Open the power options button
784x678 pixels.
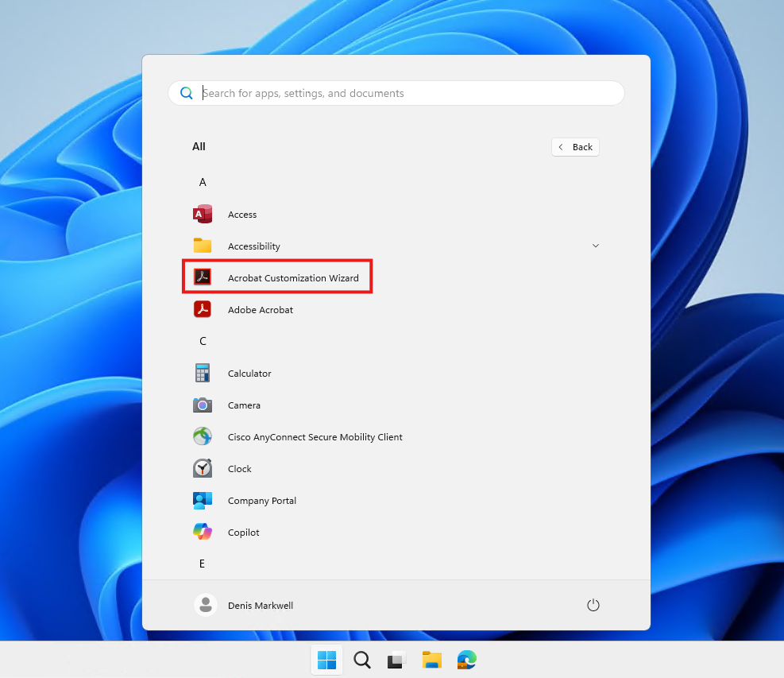tap(593, 606)
